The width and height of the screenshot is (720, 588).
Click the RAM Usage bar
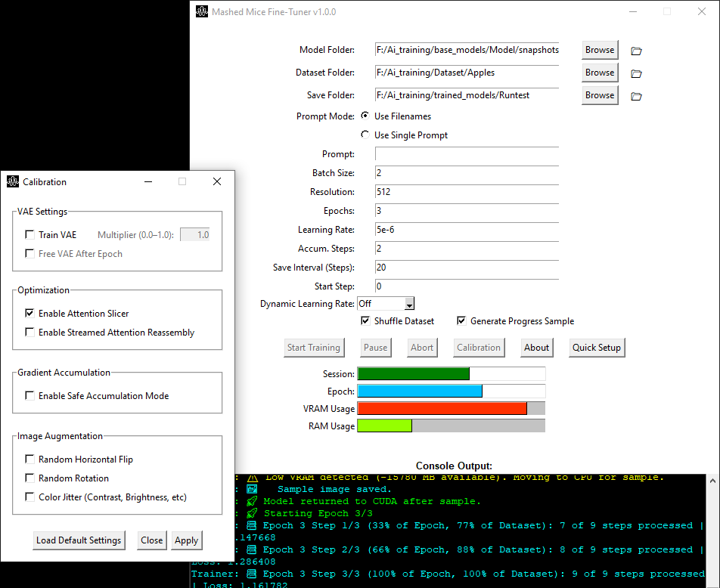pos(452,426)
